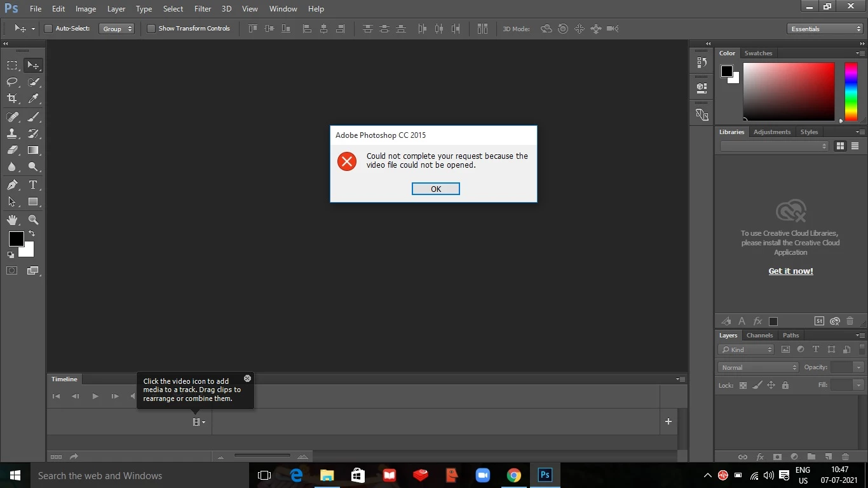Go to first frame in timeline
The image size is (868, 488).
(x=56, y=396)
